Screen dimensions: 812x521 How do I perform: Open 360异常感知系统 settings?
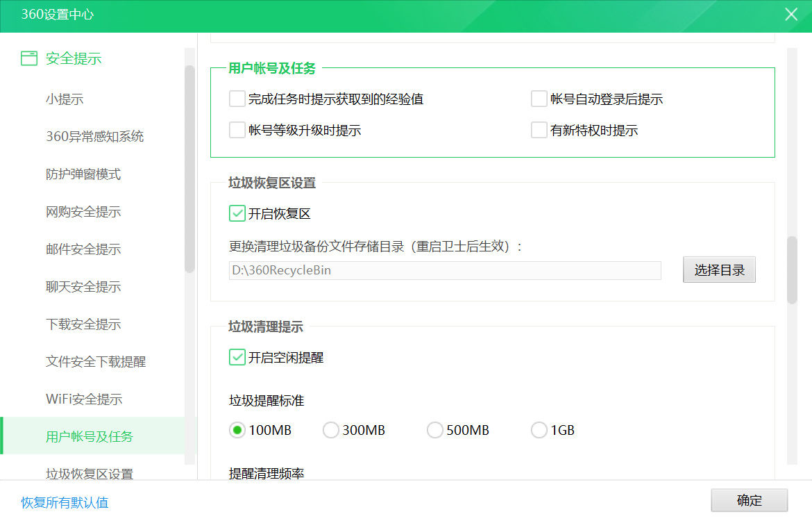pyautogui.click(x=95, y=136)
